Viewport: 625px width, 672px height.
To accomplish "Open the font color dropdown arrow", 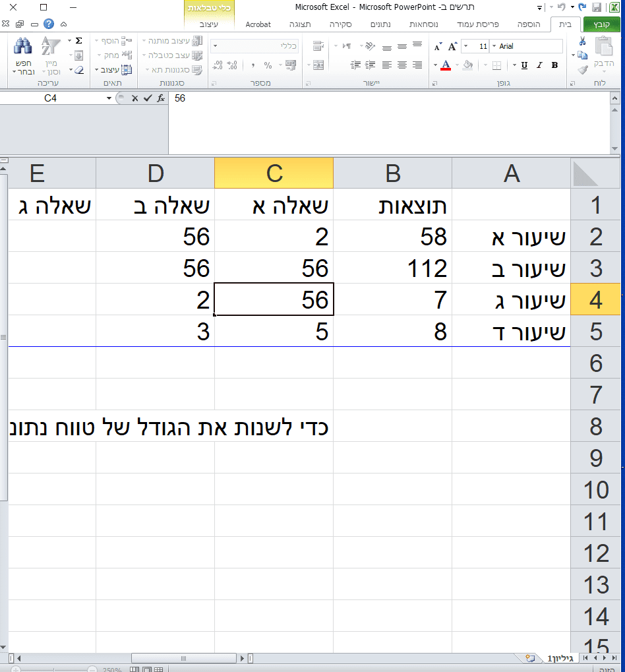I will [435, 65].
